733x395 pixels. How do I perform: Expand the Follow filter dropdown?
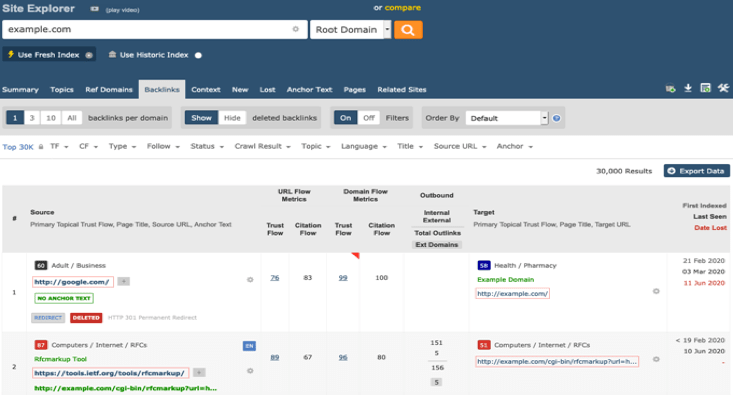tap(163, 146)
